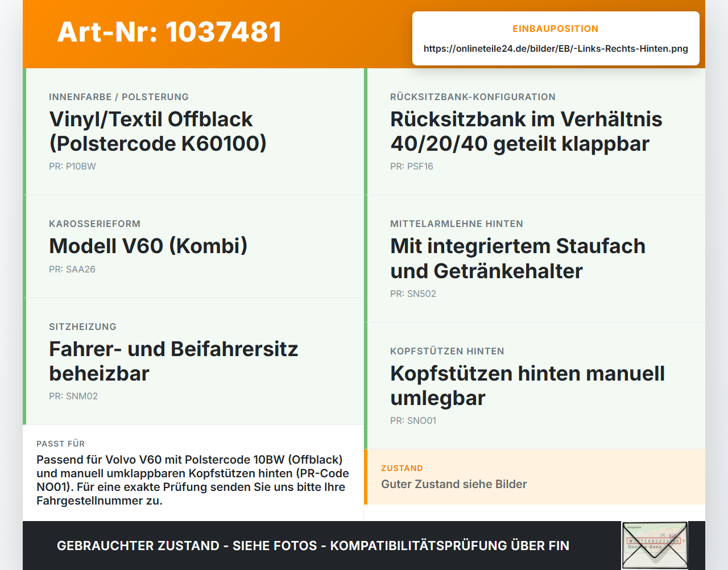The width and height of the screenshot is (728, 570).
Task: Click the PR: SAA26 code
Action: tap(72, 269)
